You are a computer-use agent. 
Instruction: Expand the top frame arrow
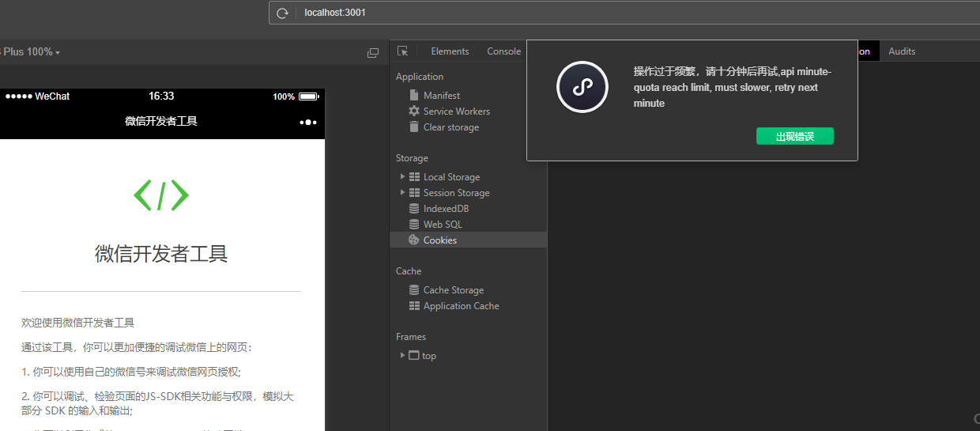point(402,355)
